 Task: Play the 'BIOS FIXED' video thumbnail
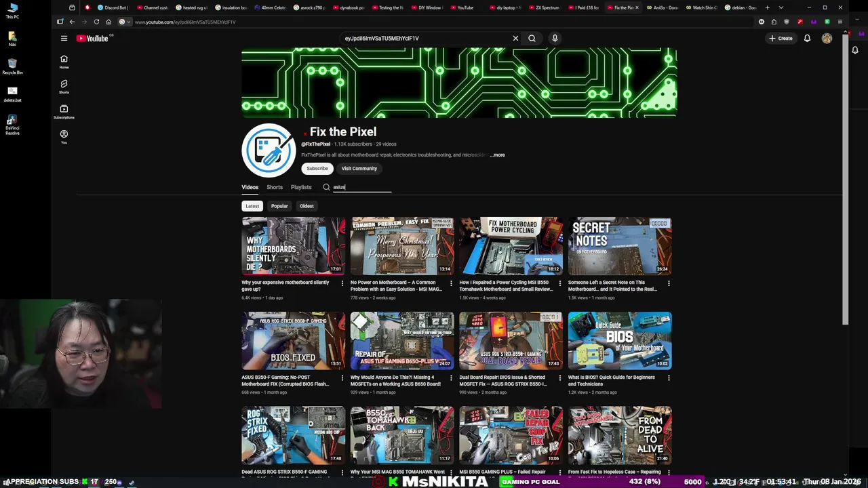(x=293, y=340)
